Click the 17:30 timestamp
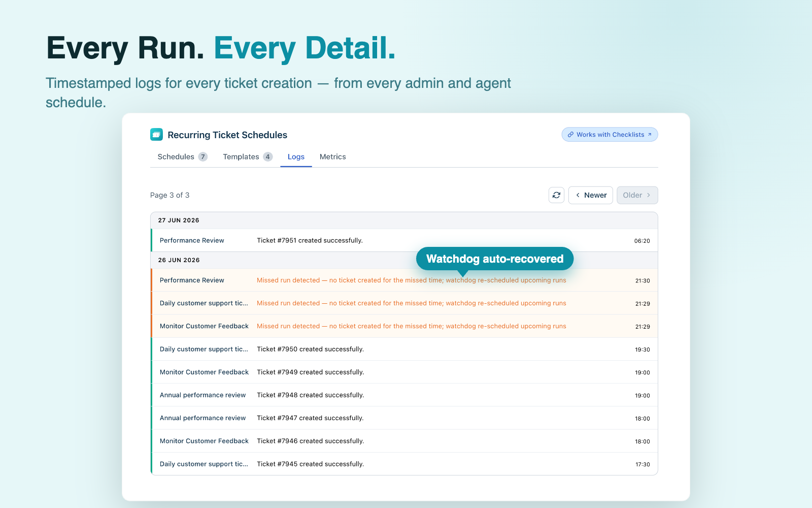 [x=642, y=464]
